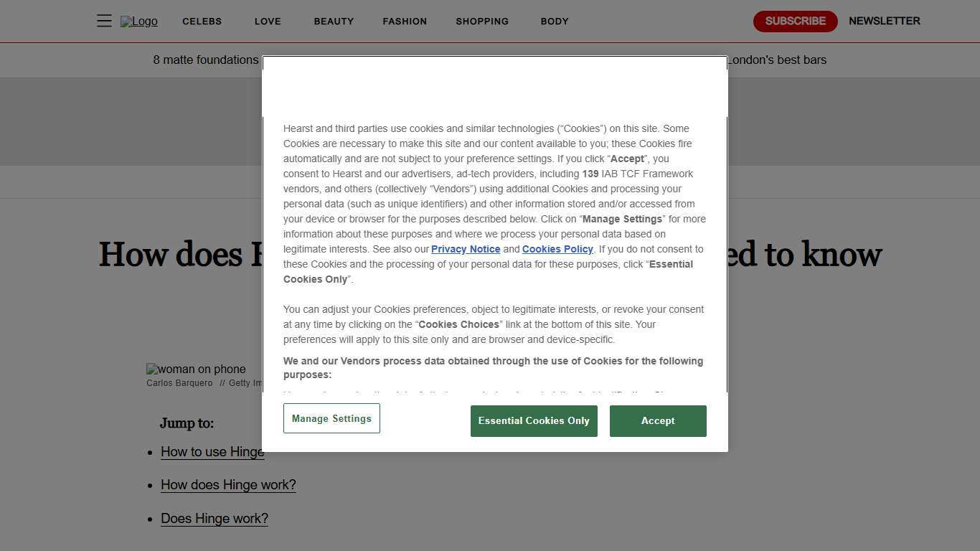Click the Manage Settings button
Viewport: 980px width, 551px height.
tap(331, 418)
